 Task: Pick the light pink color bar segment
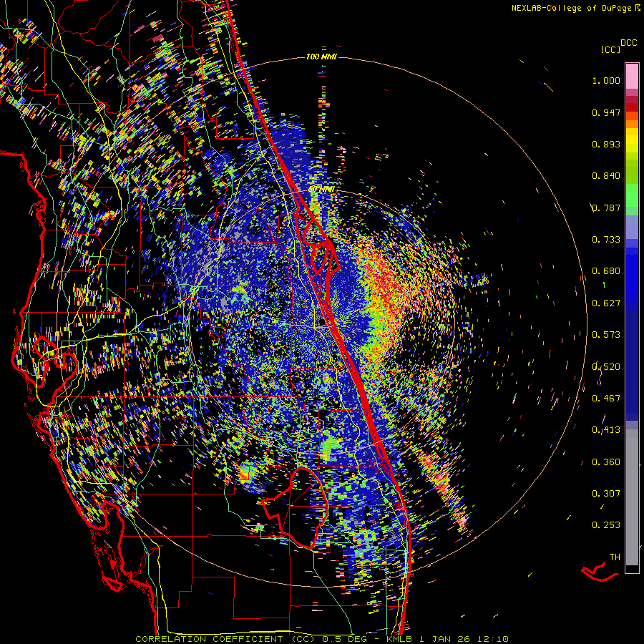632,77
